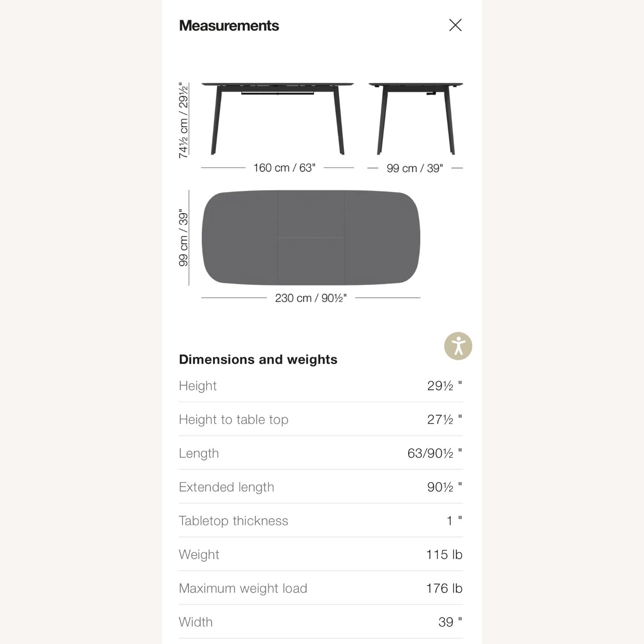Click the Width row label

196,622
